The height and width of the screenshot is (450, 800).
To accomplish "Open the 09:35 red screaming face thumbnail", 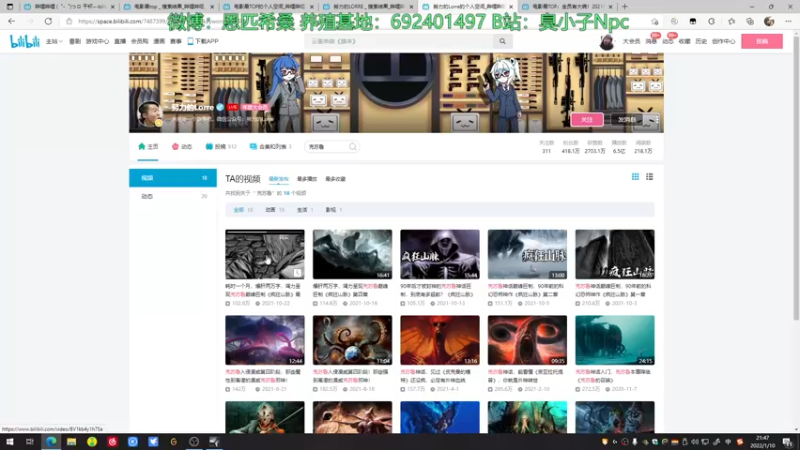I will [527, 340].
